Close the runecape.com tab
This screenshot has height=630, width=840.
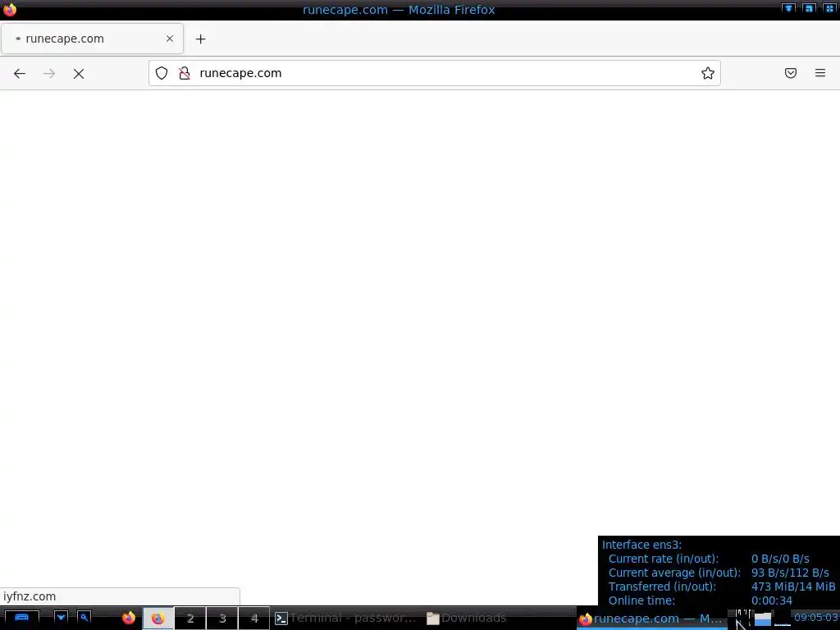[x=170, y=39]
